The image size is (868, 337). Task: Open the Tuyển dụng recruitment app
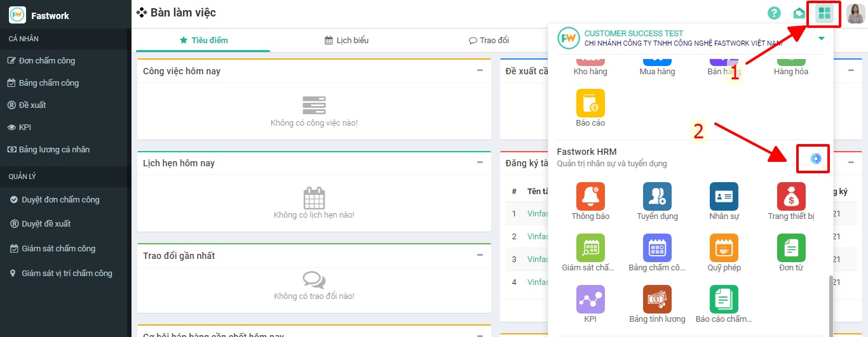point(657,197)
